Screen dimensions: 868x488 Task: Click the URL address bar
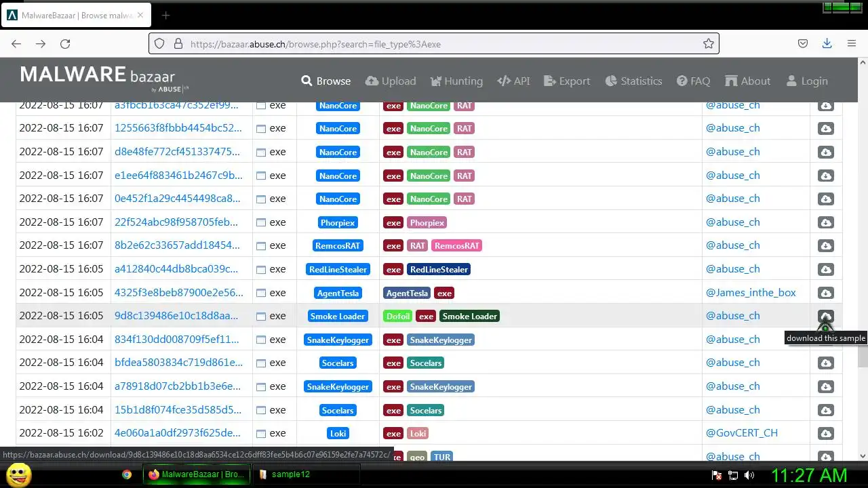point(434,44)
